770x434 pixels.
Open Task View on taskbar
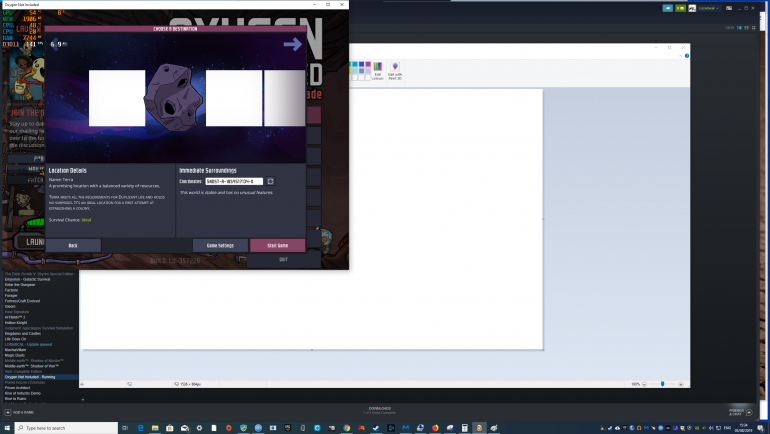(125, 428)
